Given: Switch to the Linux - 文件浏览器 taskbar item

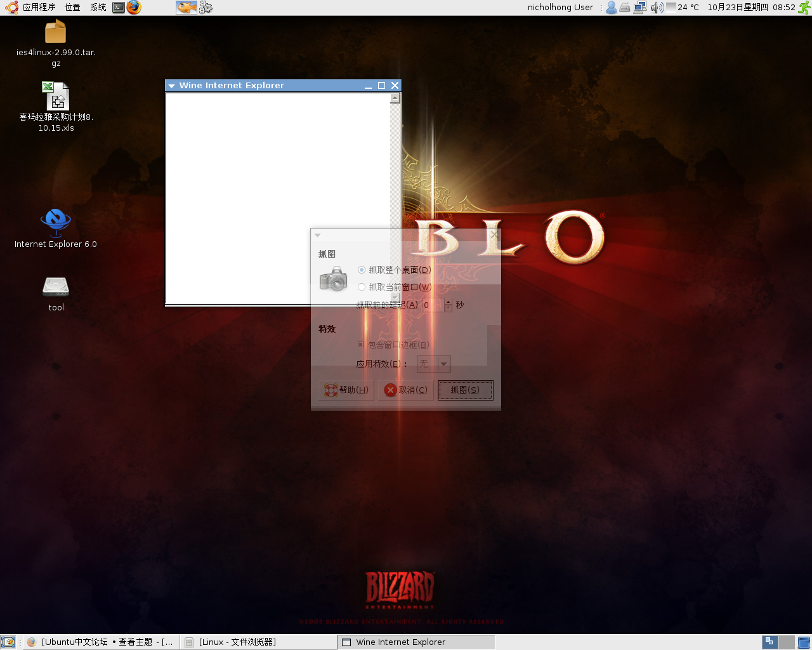Looking at the screenshot, I should pyautogui.click(x=259, y=642).
